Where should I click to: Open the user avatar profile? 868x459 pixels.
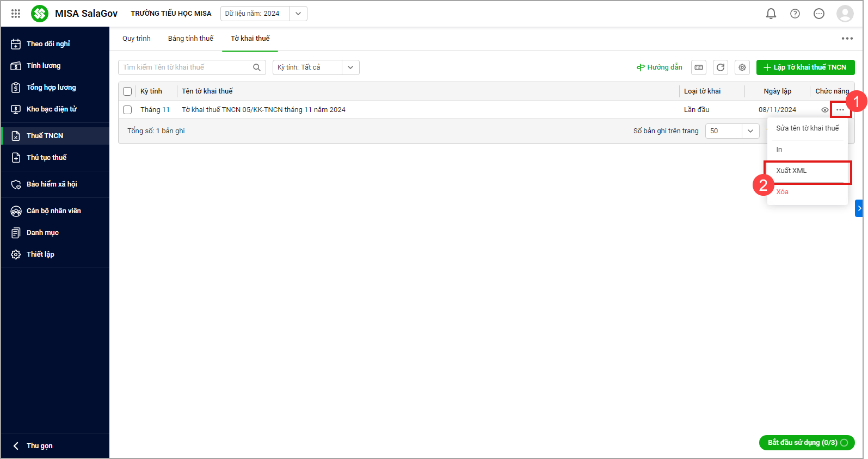click(x=845, y=14)
